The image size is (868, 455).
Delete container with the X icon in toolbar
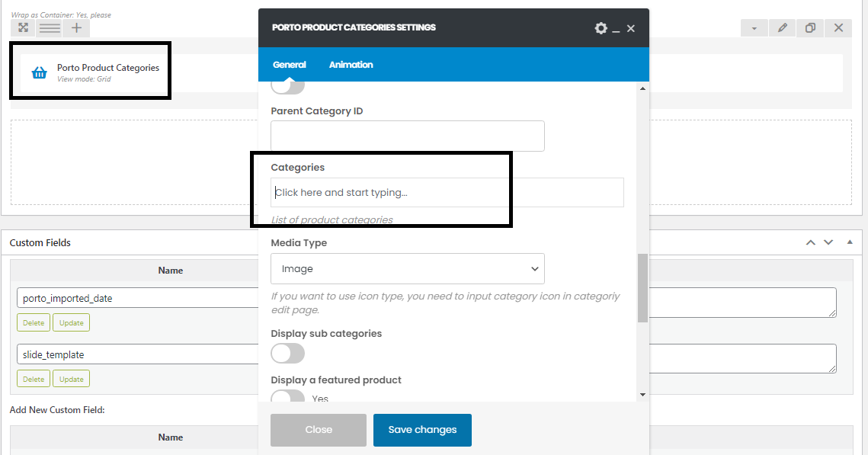click(x=839, y=28)
